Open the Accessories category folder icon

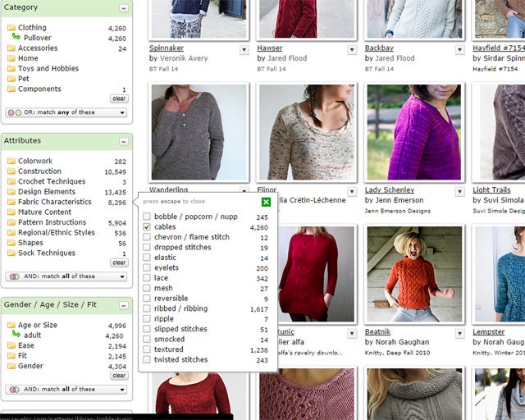coord(11,48)
